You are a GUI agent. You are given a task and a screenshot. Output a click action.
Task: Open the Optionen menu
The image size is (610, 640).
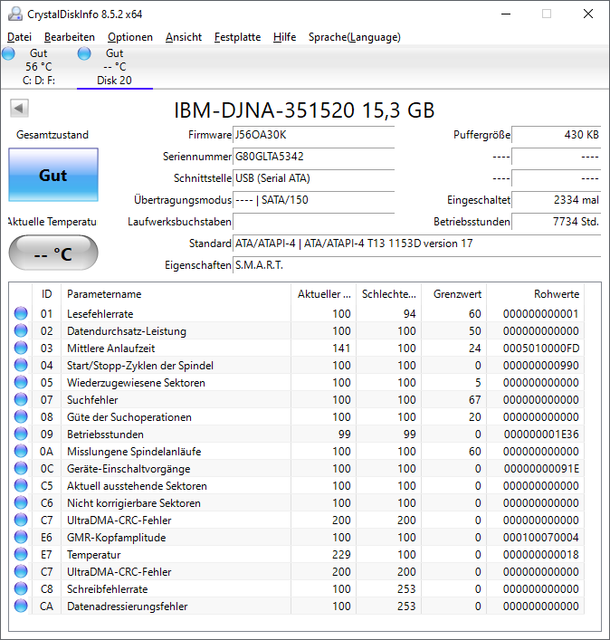(x=130, y=37)
